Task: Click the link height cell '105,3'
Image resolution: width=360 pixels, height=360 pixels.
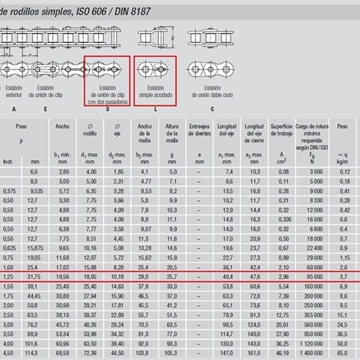Action: [x=171, y=353]
